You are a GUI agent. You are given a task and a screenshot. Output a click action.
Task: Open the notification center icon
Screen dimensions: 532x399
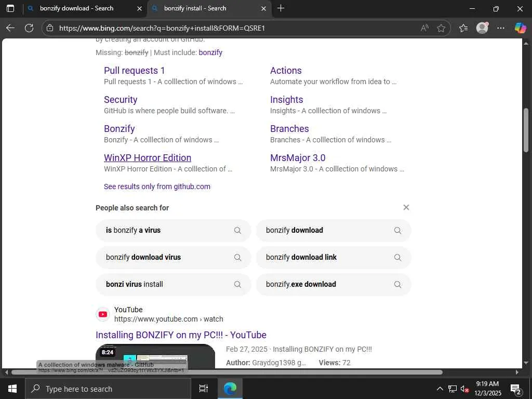click(x=516, y=389)
